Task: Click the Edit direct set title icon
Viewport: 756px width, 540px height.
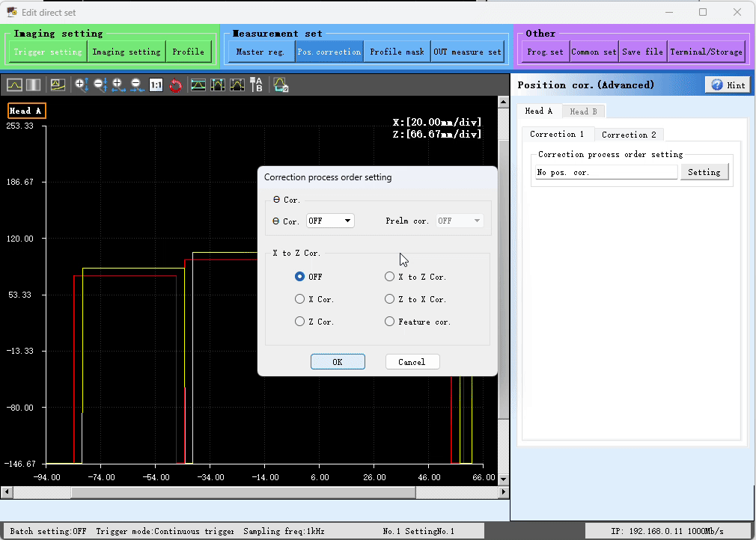Action: [x=11, y=12]
